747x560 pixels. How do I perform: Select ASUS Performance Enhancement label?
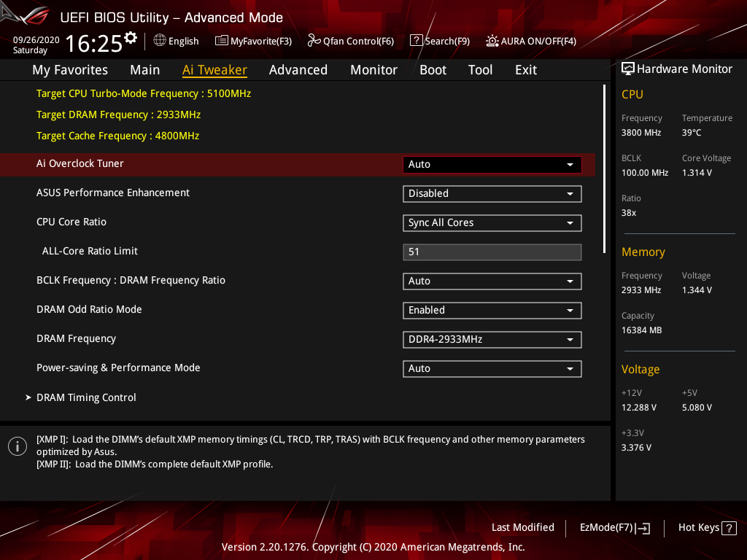(113, 192)
